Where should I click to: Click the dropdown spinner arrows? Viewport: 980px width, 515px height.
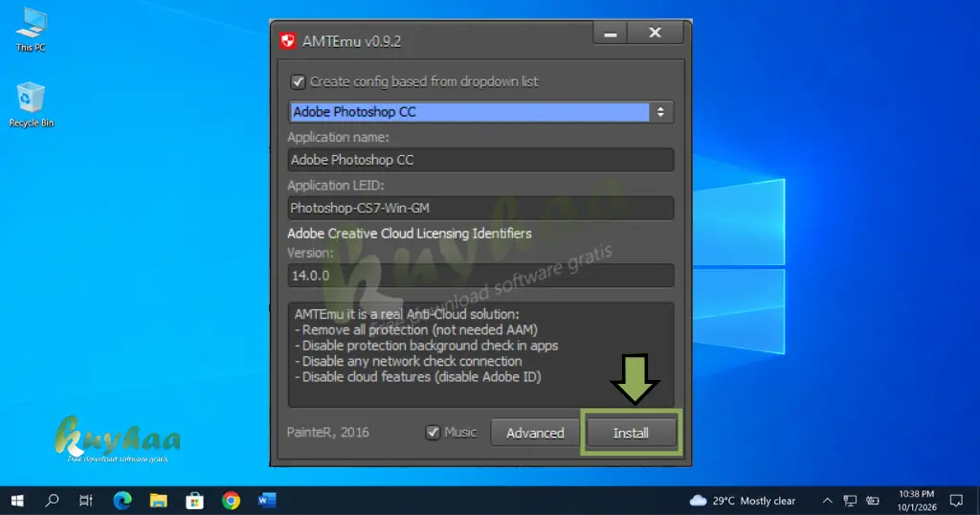(660, 112)
